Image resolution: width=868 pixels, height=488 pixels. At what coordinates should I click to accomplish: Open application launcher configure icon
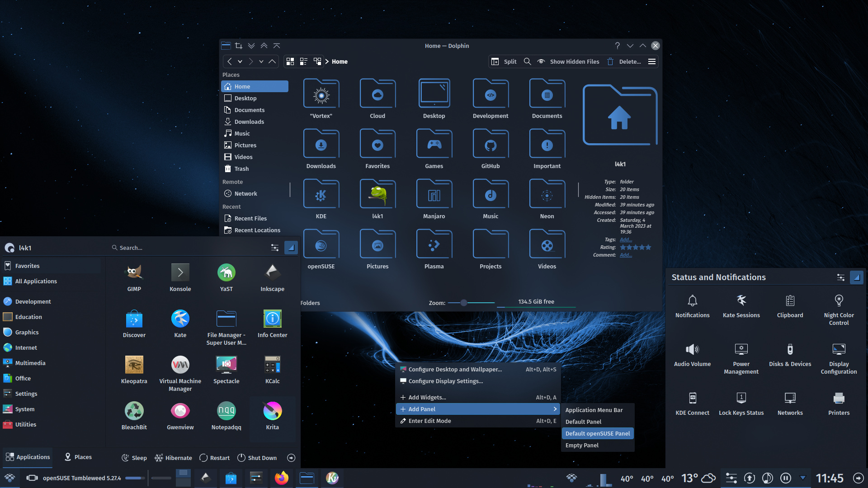pos(274,248)
